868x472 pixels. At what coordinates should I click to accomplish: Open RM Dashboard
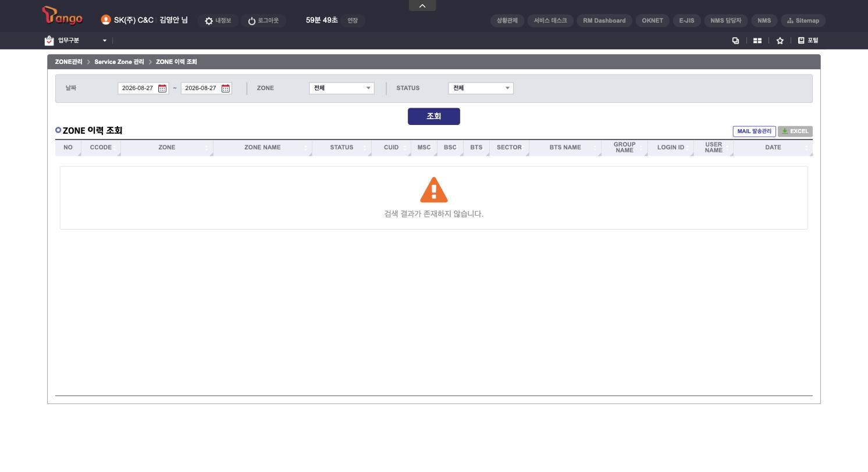tap(604, 21)
